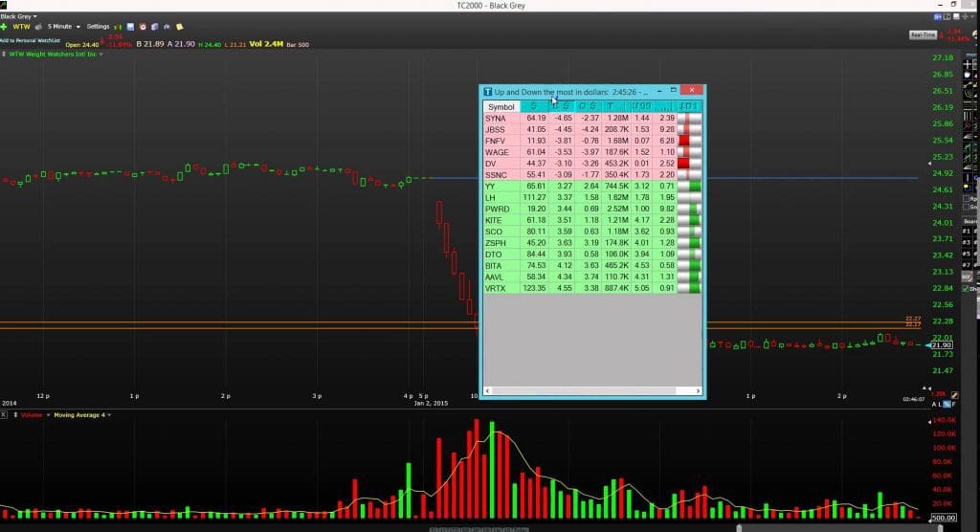Click the blue icon at top right corner

pyautogui.click(x=938, y=17)
